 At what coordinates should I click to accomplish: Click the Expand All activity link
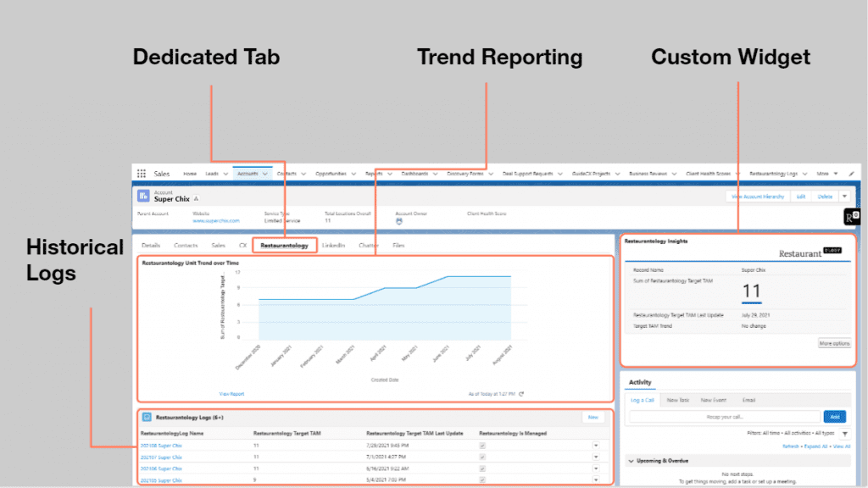pos(815,446)
